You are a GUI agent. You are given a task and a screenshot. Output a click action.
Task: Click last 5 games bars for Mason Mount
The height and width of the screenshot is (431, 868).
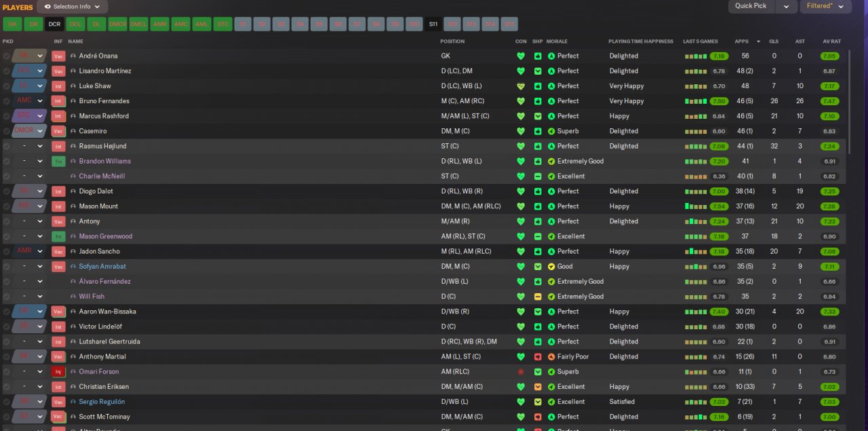[696, 206]
